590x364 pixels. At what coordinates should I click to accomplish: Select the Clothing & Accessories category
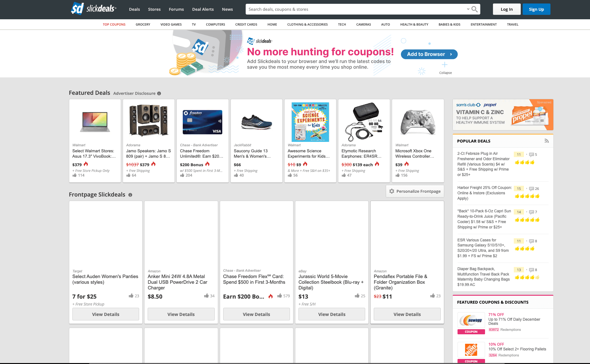[x=307, y=24]
